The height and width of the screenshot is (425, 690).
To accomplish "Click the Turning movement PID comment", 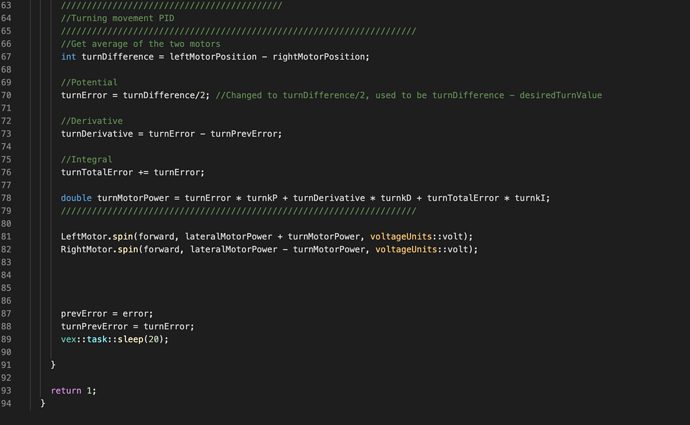I will [x=117, y=18].
